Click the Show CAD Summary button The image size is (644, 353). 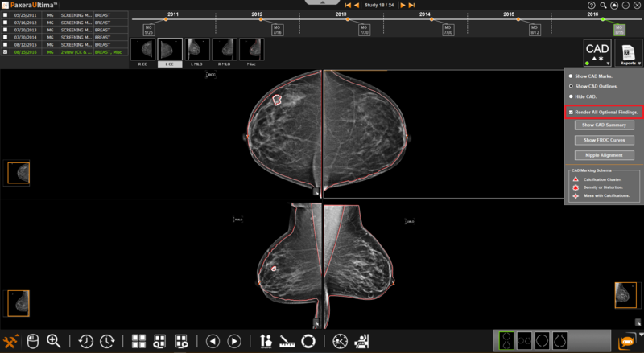(603, 125)
